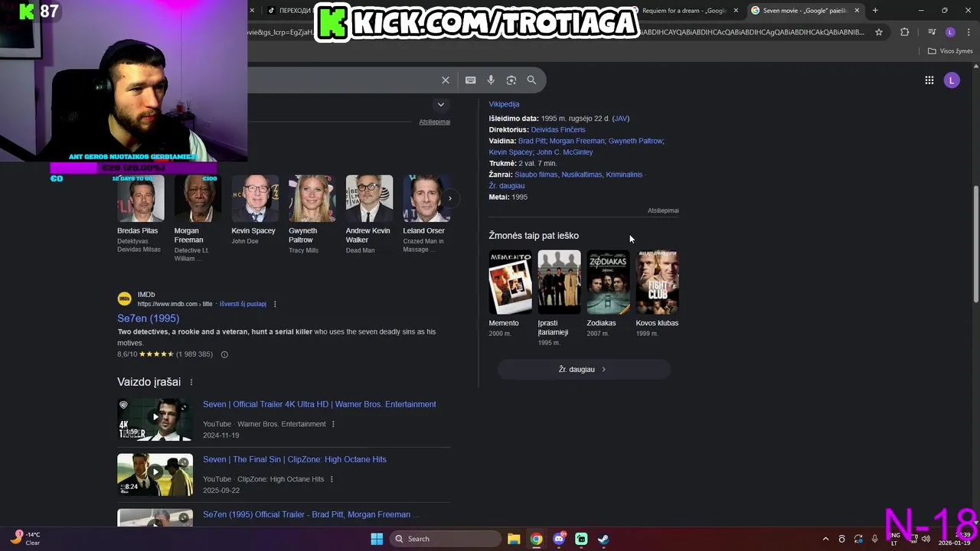
Task: Open Šiaubo filmas genre link
Action: [x=536, y=174]
